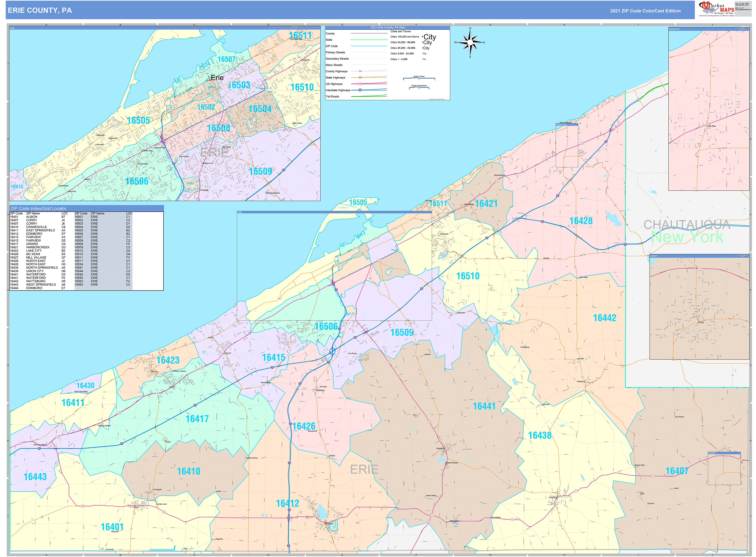The image size is (756, 557).
Task: Click the Scale in Kilometers bar
Action: pos(419,87)
